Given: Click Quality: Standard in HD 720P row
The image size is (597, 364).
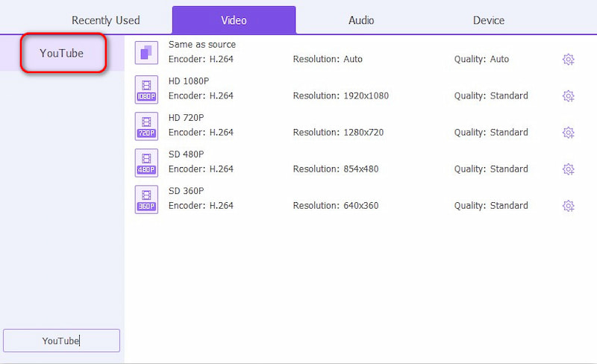Looking at the screenshot, I should 491,132.
